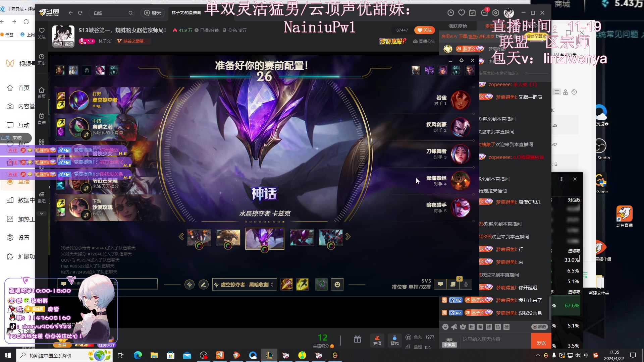This screenshot has width=644, height=362.
Task: Click the swap icon on 离群之刺 mid row
Action: click(86, 135)
